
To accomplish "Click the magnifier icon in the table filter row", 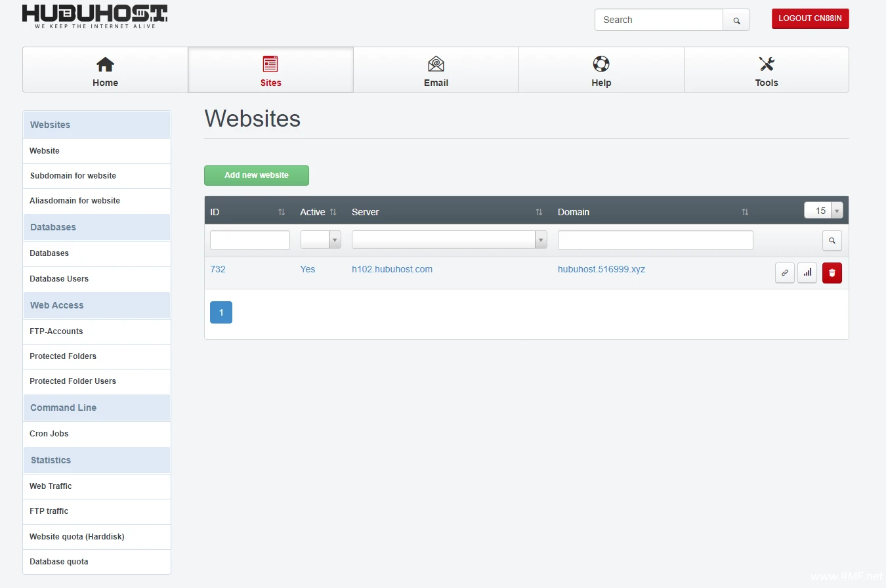I will click(832, 241).
